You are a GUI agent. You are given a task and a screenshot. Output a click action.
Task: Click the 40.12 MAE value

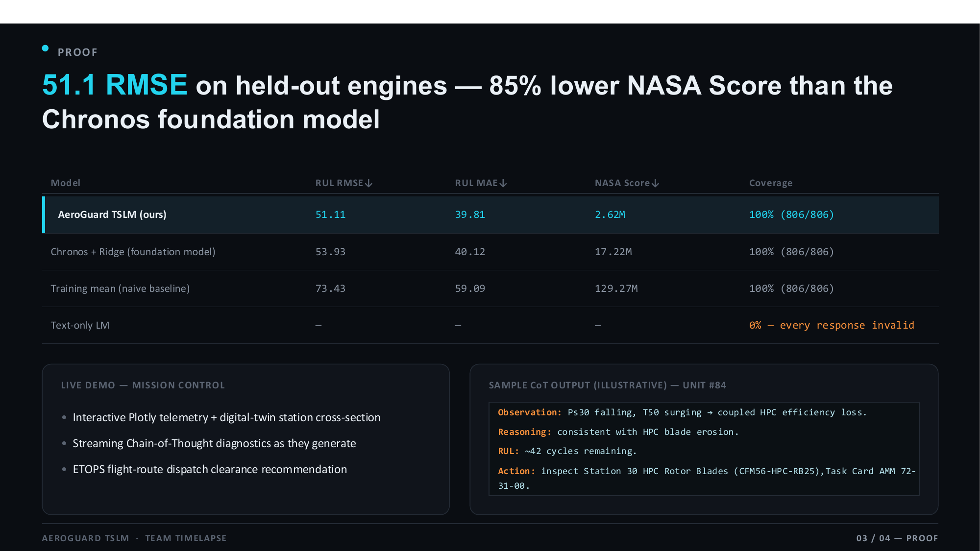click(x=470, y=252)
